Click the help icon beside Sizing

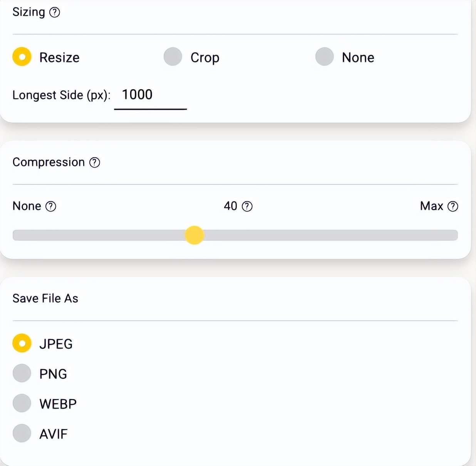(x=55, y=12)
